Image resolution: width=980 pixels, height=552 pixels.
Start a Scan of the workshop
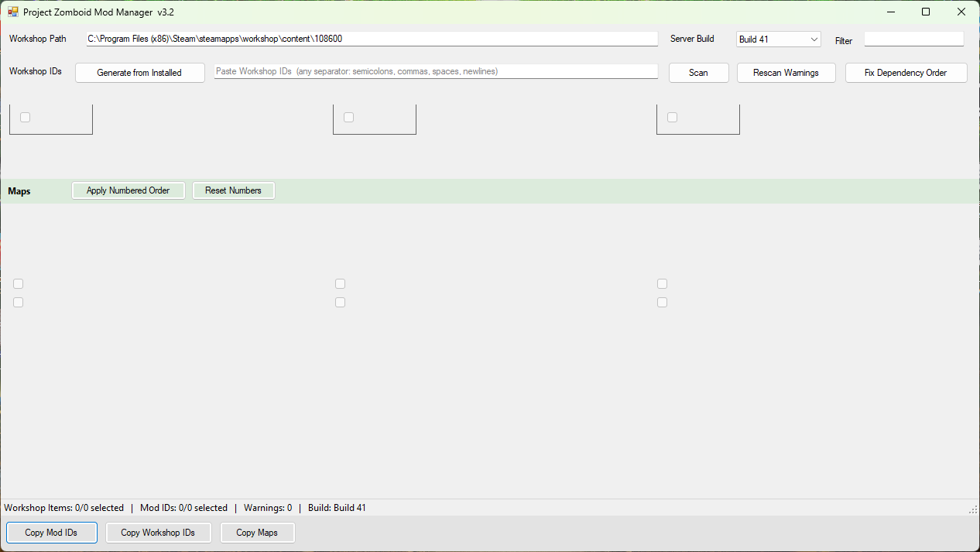pos(698,73)
